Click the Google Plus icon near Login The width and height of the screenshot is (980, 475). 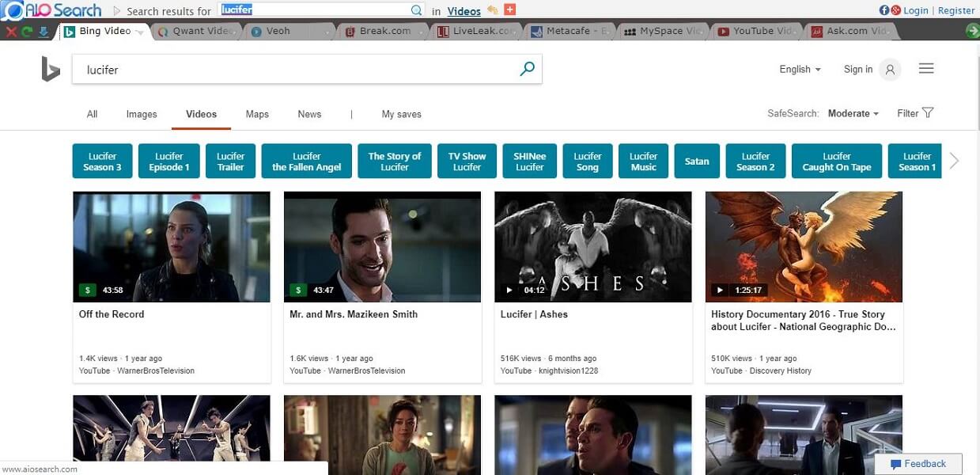click(x=895, y=10)
